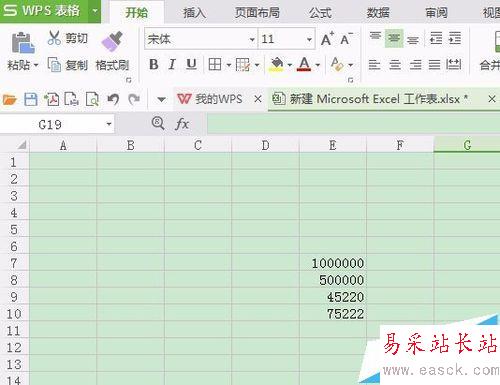Apply red font color with the A icon
The height and width of the screenshot is (385, 500).
click(x=304, y=64)
